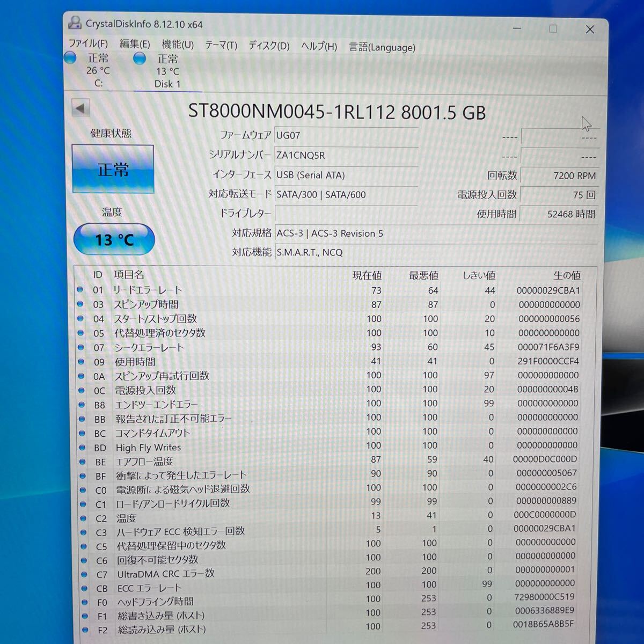Viewport: 644px width, 644px height.
Task: Click the standard field ACS-3 | ACS-3 Revision 5
Action: click(x=436, y=233)
